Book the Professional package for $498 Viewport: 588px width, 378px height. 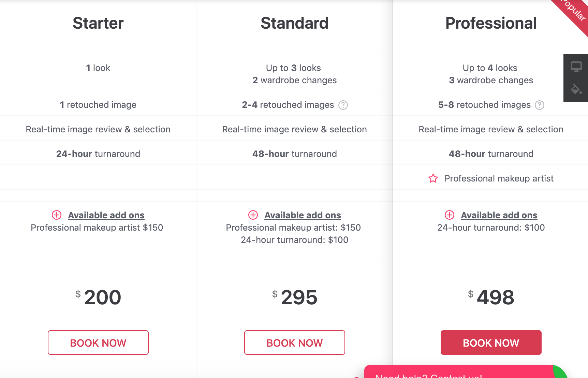pyautogui.click(x=491, y=343)
